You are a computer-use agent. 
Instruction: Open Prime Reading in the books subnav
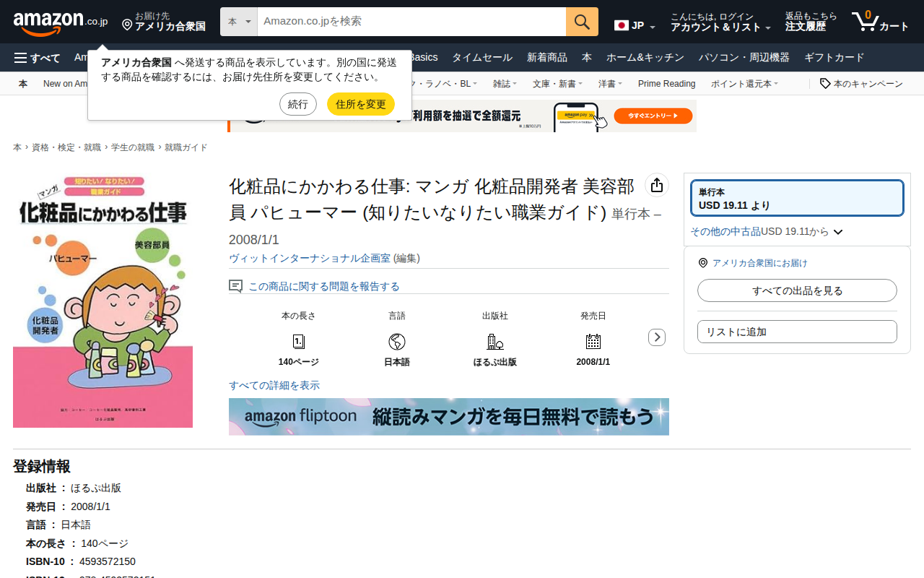pos(666,84)
